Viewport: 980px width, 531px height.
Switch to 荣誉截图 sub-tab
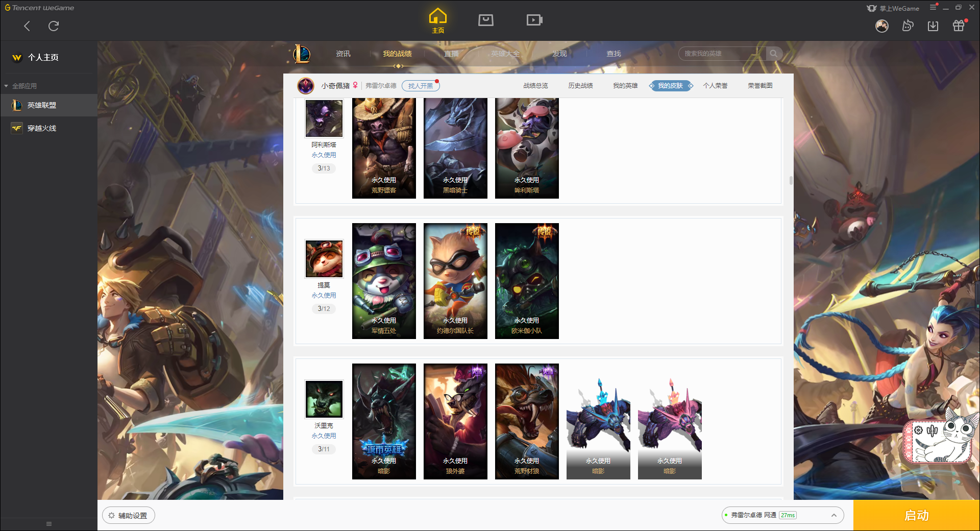(760, 86)
